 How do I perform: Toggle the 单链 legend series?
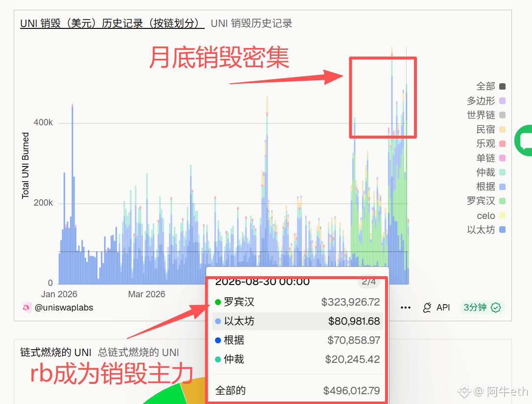pos(491,158)
